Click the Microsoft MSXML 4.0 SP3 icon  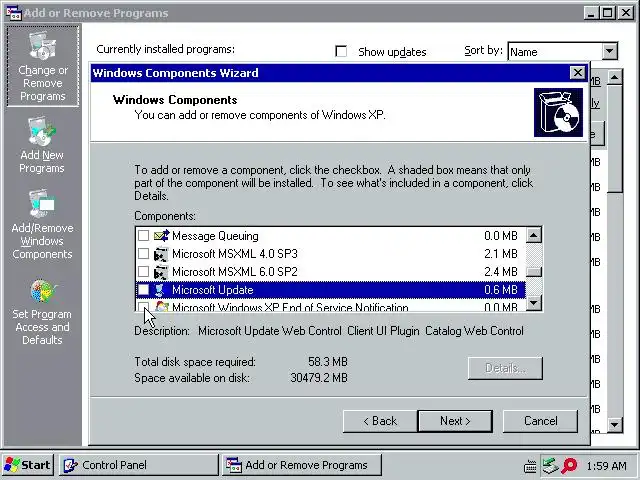coord(161,254)
